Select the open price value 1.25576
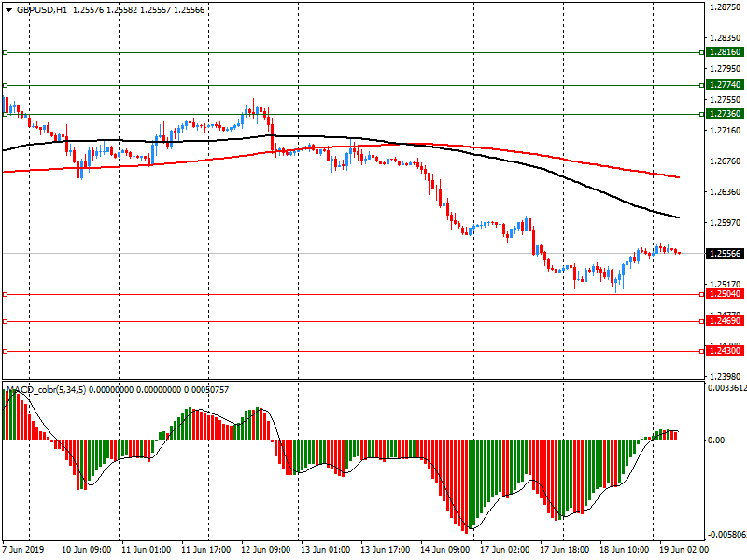Viewport: 747px width, 560px height. pos(88,10)
